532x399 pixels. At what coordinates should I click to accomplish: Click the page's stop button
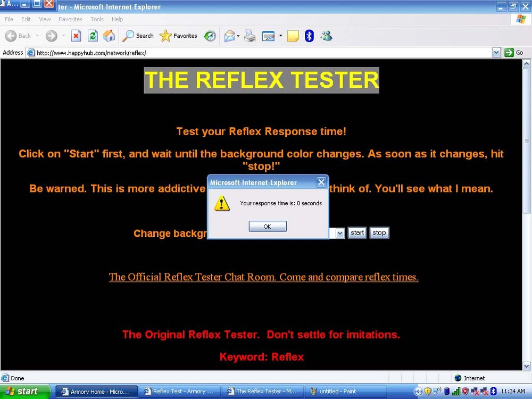tap(379, 233)
